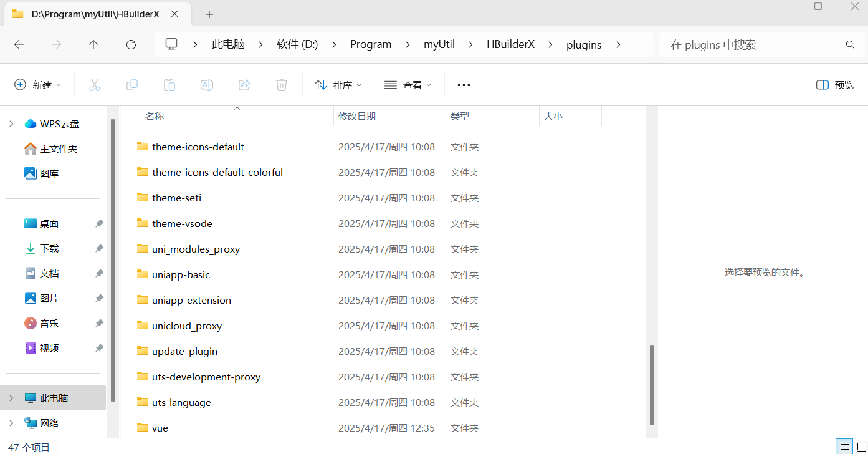Open the three-dot more options menu
Screen dimensions: 868x454
[464, 85]
